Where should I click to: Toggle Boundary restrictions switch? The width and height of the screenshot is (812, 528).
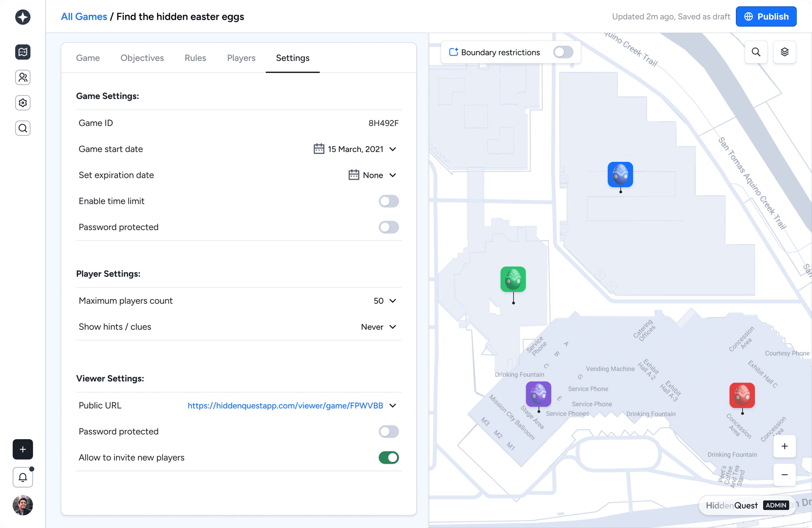(563, 52)
